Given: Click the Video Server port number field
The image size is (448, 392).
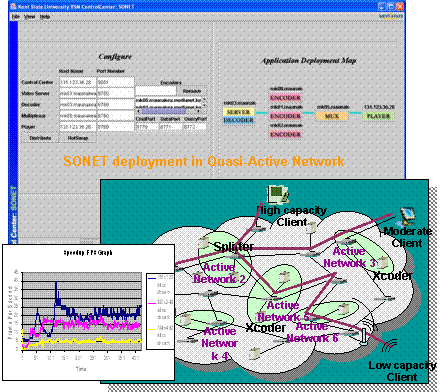Looking at the screenshot, I should tap(115, 93).
